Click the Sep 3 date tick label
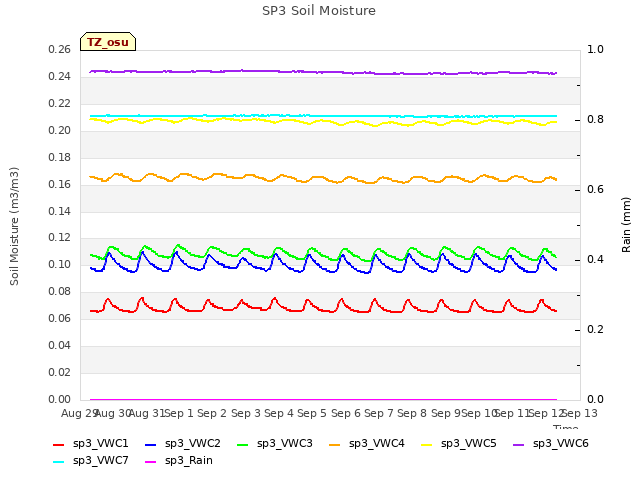The image size is (640, 480). [245, 413]
